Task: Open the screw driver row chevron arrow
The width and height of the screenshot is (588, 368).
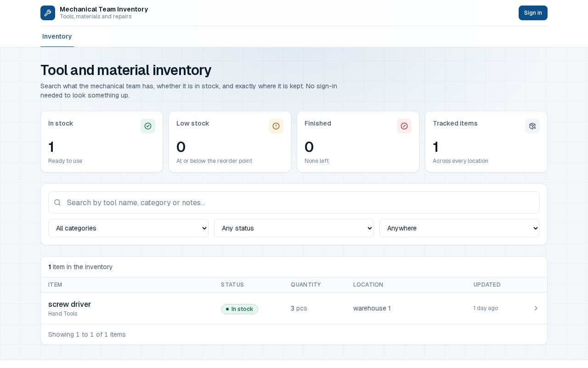Action: [x=536, y=308]
